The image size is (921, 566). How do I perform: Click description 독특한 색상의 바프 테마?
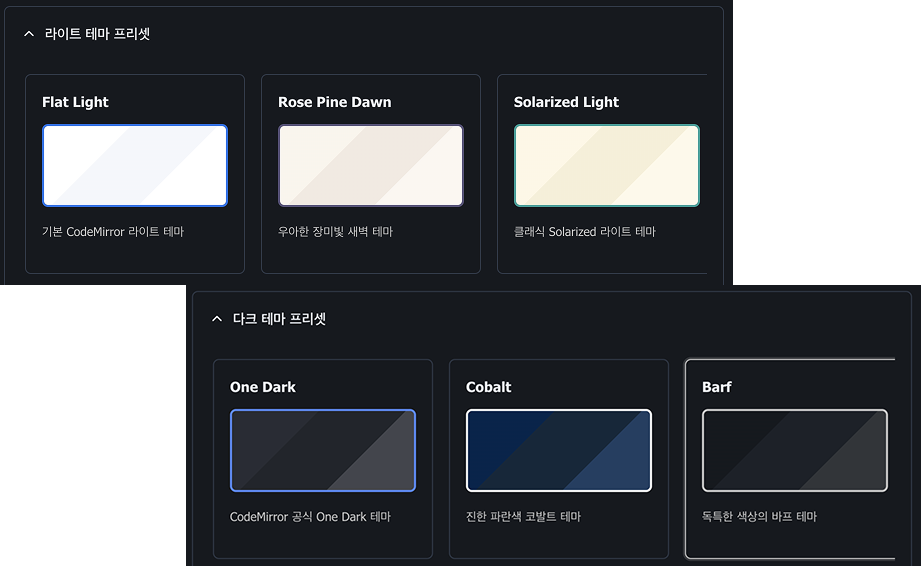pos(759,517)
